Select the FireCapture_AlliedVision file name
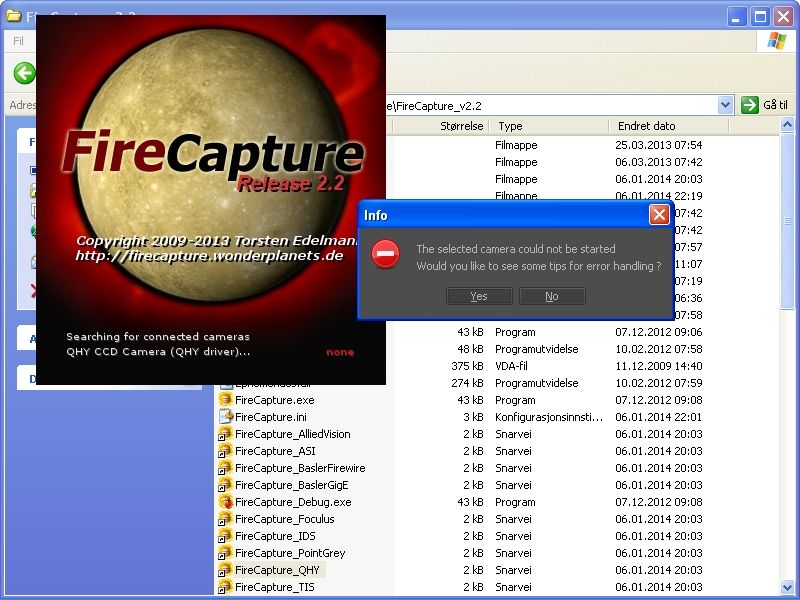Viewport: 800px width, 600px height. 292,434
